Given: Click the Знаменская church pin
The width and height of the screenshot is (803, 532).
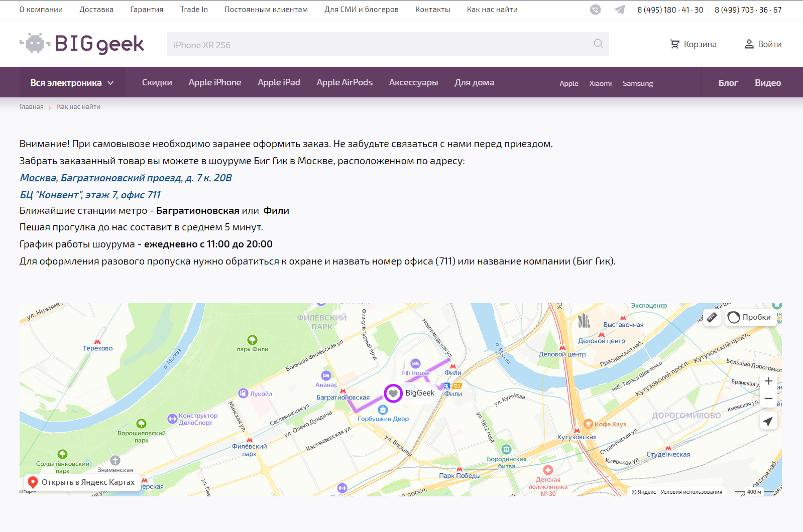Looking at the screenshot, I should point(115,461).
